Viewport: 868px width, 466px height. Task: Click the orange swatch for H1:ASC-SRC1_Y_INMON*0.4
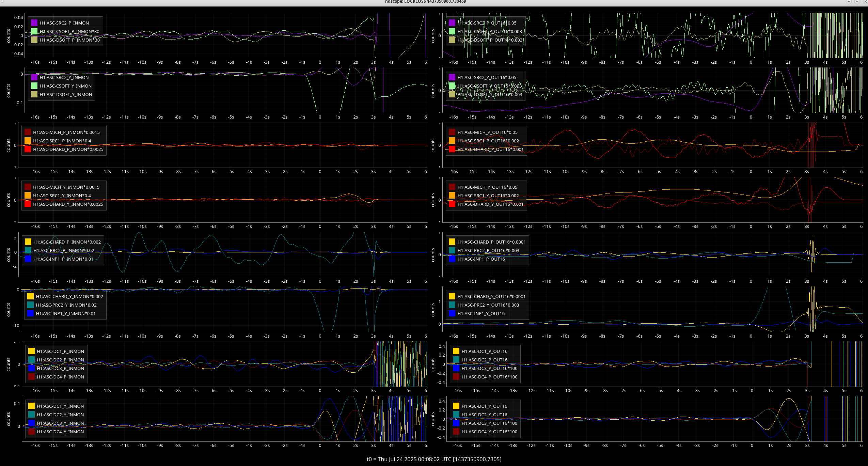pos(28,196)
